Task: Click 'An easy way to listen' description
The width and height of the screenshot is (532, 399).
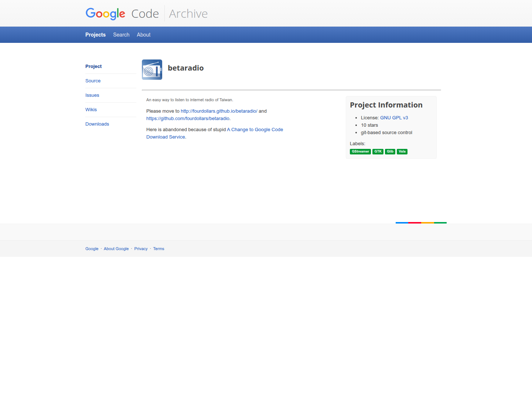Action: [x=190, y=100]
